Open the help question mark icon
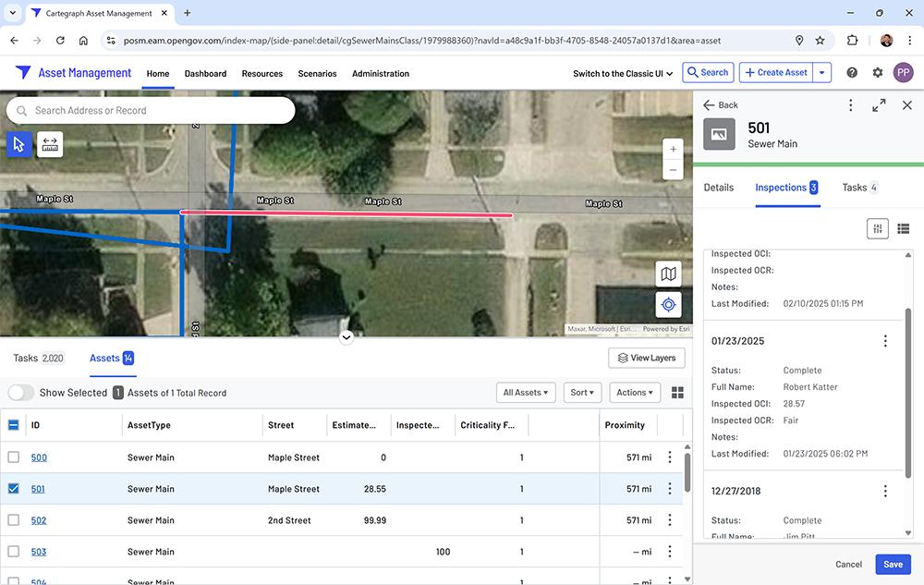 (852, 72)
